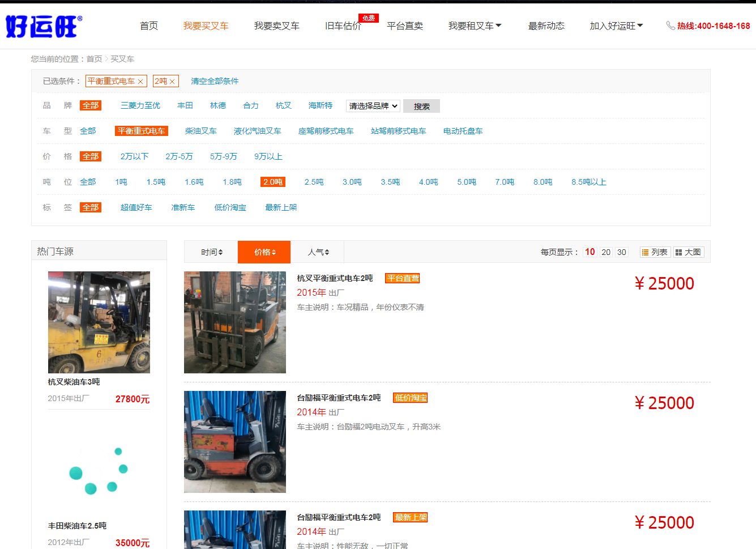Switch to 大图 large image view

coord(688,252)
